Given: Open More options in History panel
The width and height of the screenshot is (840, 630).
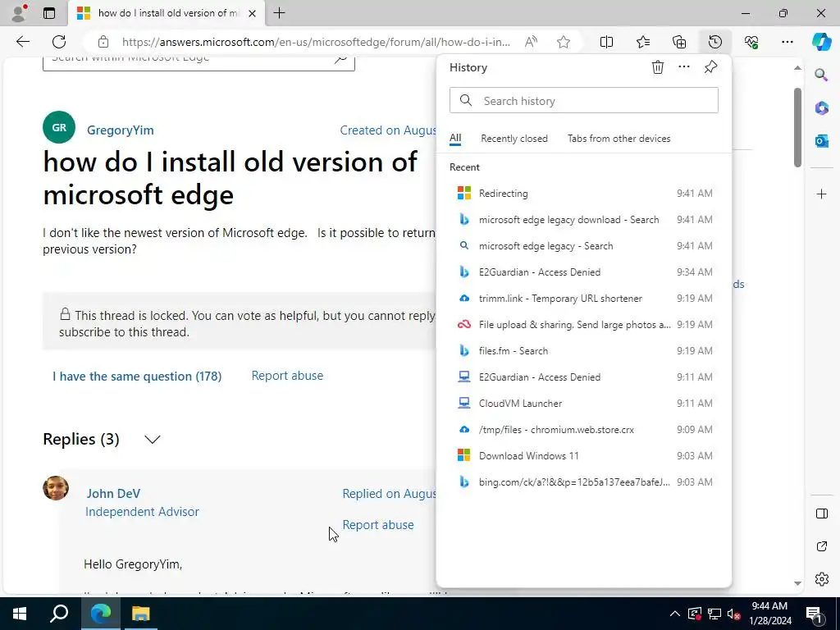Looking at the screenshot, I should click(684, 67).
